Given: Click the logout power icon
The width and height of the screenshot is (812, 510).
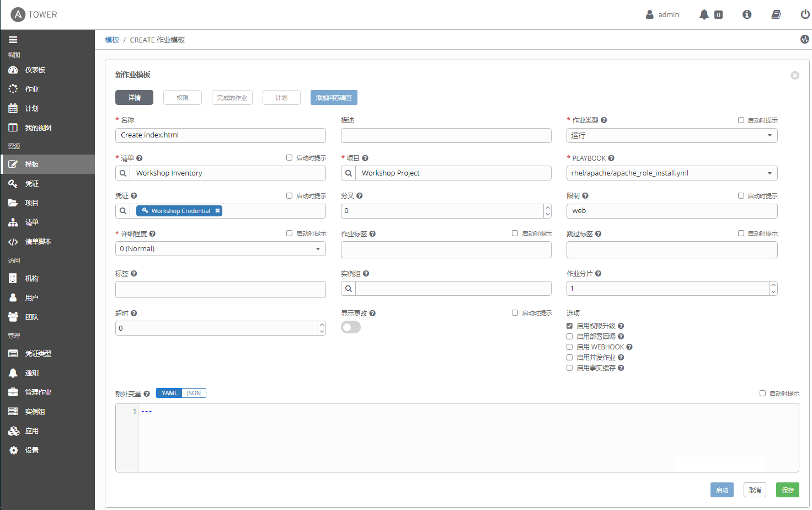Looking at the screenshot, I should coord(805,14).
